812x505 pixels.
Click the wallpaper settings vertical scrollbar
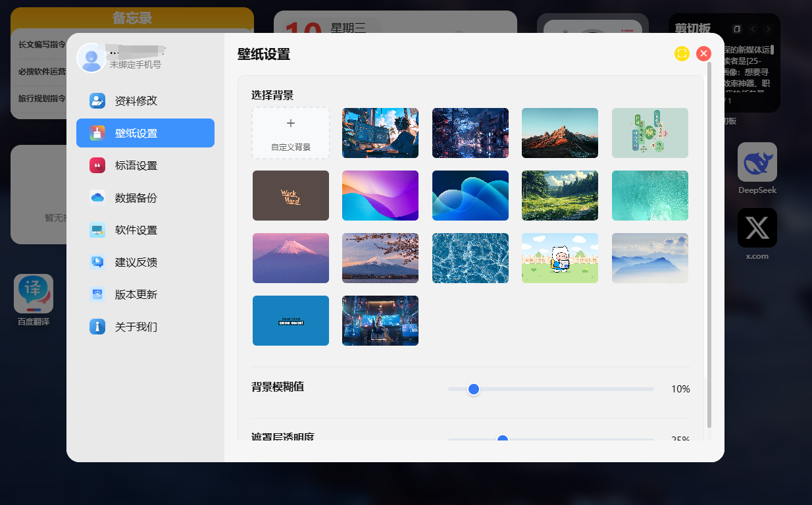709,244
